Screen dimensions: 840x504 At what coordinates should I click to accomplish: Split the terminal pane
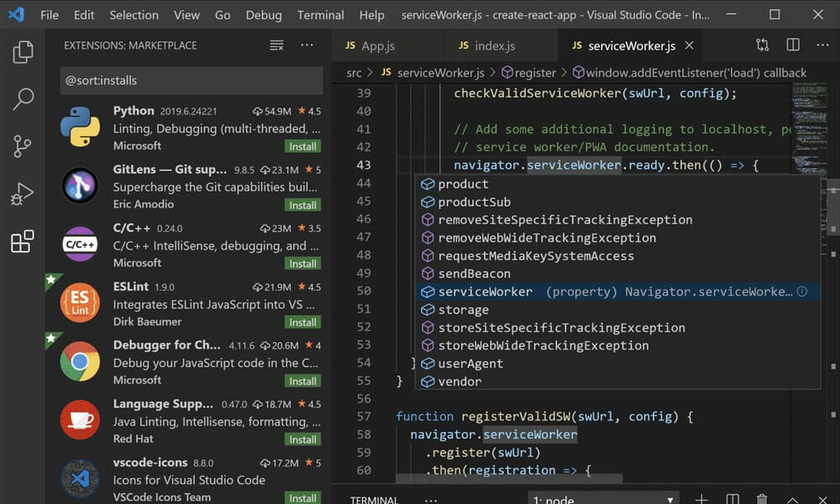(x=732, y=497)
